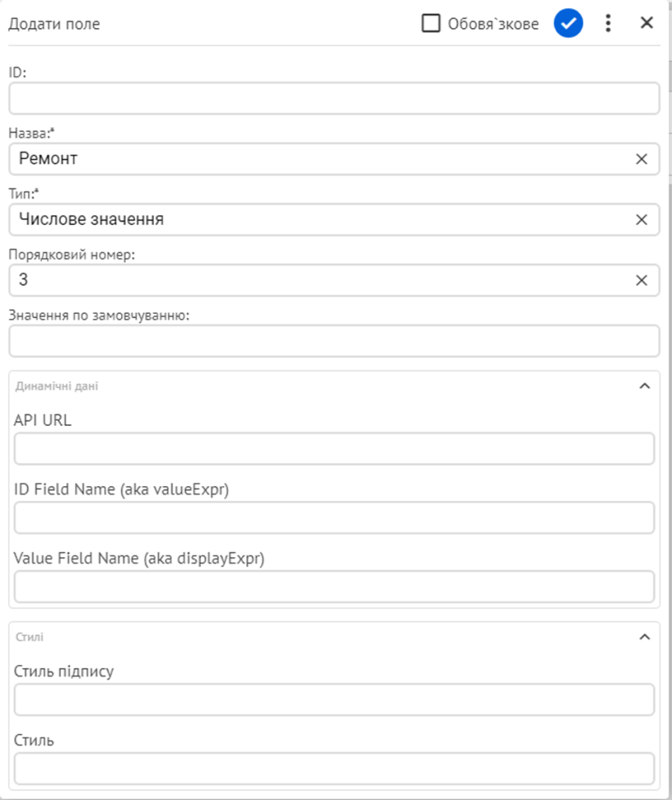Confirm with the blue checkmark icon

tap(568, 23)
